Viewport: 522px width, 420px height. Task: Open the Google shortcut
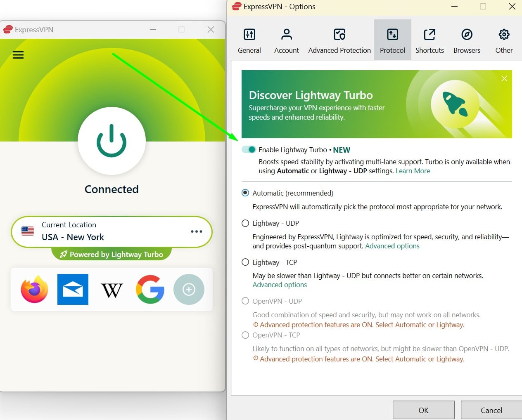150,289
